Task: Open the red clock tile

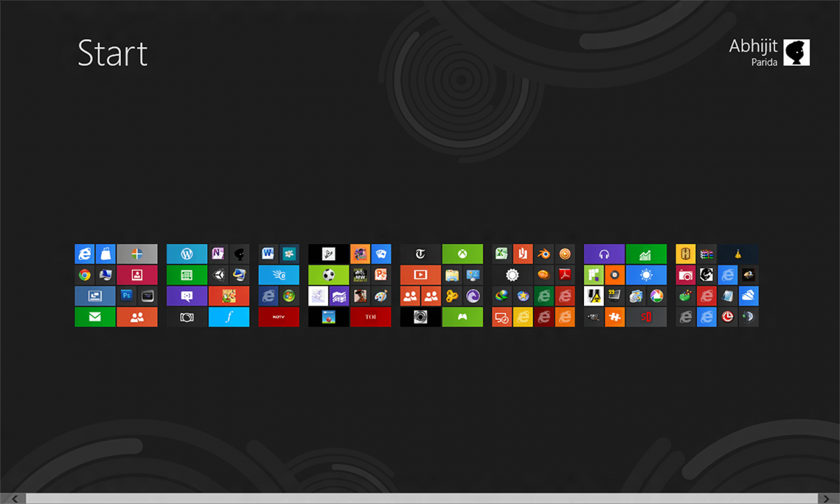Action: pyautogui.click(x=728, y=317)
